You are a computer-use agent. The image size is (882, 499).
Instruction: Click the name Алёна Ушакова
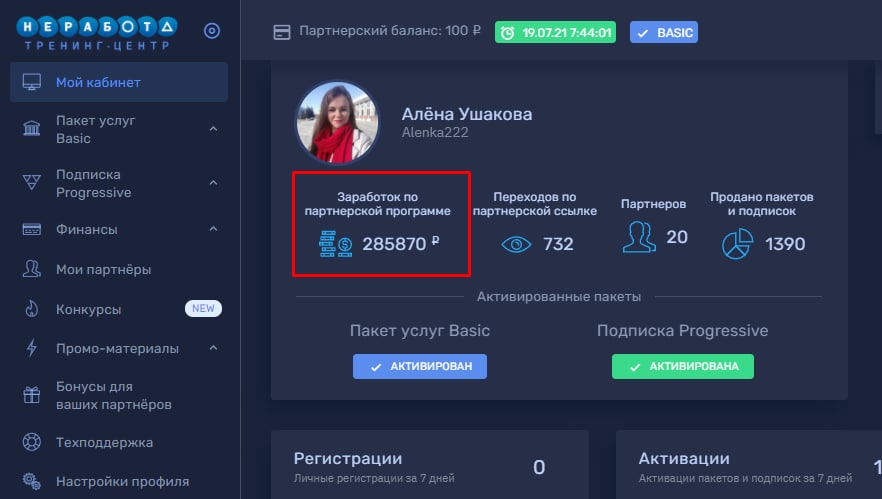pos(467,114)
